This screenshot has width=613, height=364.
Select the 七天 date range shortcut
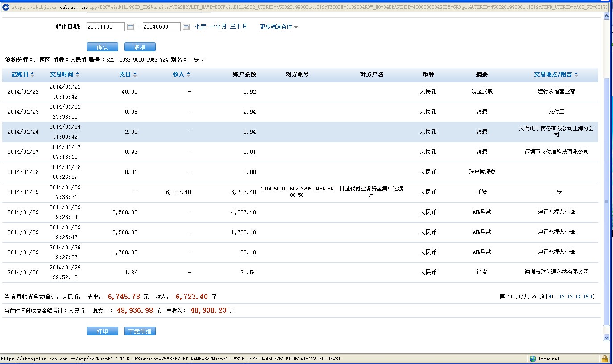point(200,27)
